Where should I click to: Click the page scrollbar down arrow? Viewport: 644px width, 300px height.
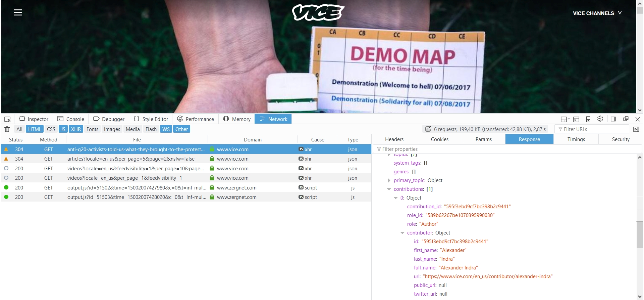tap(640, 110)
